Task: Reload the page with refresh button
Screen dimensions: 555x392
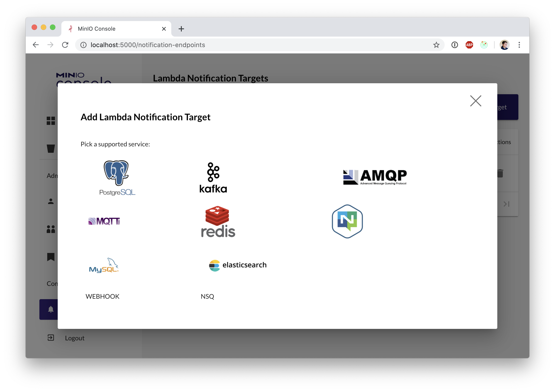Action: (x=65, y=45)
